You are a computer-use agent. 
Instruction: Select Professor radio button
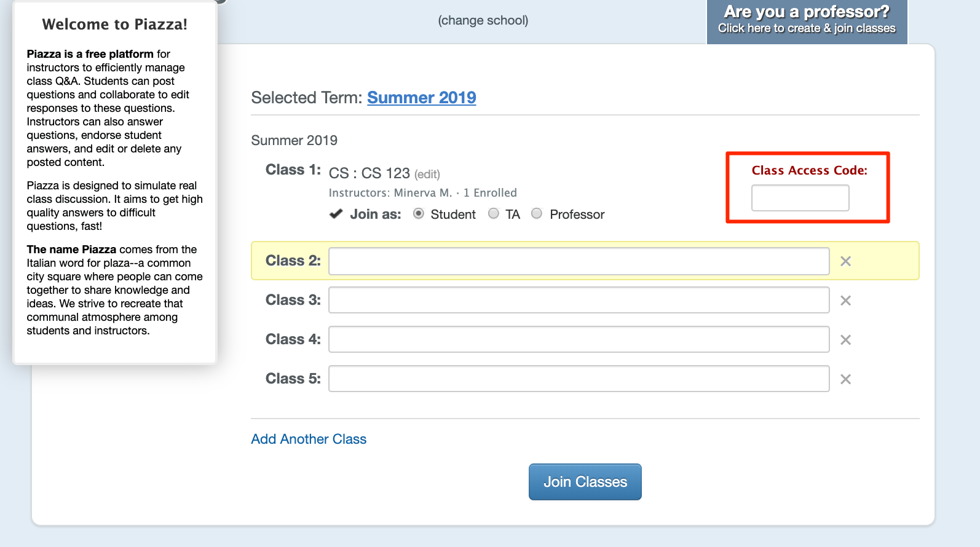click(x=537, y=213)
